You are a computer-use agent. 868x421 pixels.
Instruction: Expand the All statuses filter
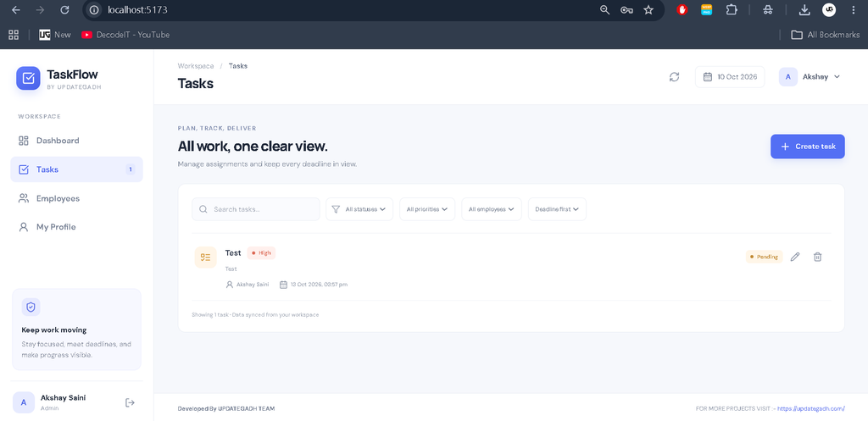[359, 209]
